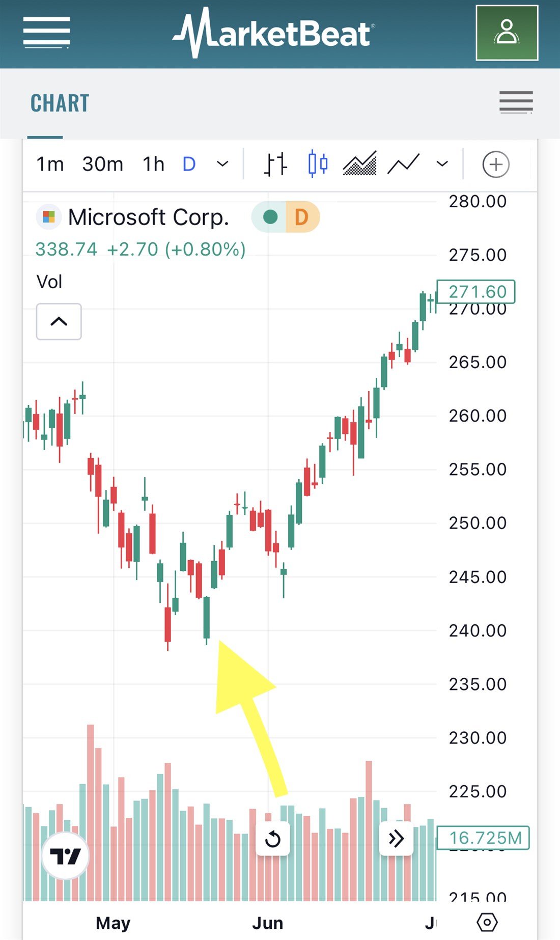The width and height of the screenshot is (560, 940).
Task: Collapse the chart legend with chevron
Action: tap(59, 321)
